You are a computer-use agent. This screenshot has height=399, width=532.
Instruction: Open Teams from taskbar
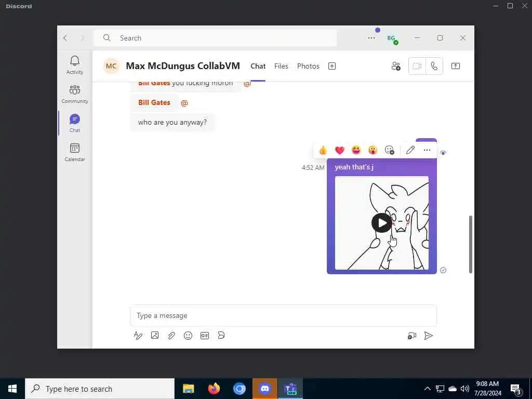point(290,389)
